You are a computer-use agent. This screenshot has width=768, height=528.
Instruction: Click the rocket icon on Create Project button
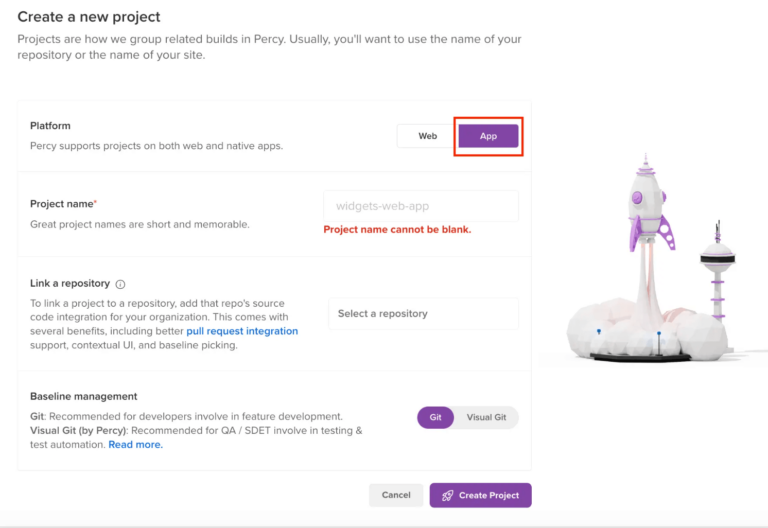pyautogui.click(x=447, y=495)
